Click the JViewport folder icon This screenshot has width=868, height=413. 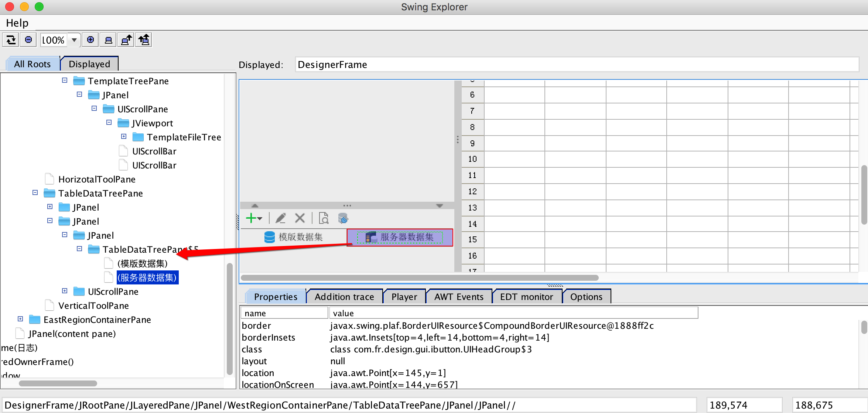pyautogui.click(x=123, y=123)
